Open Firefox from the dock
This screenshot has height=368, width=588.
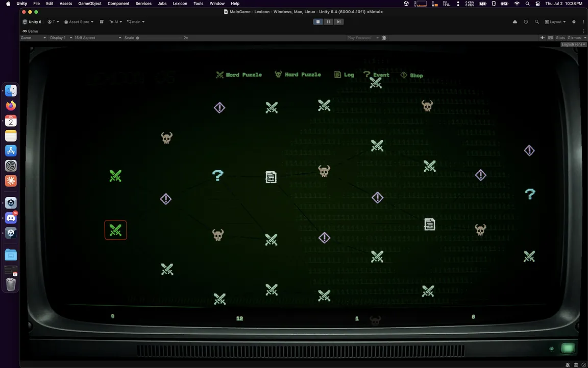click(x=11, y=105)
